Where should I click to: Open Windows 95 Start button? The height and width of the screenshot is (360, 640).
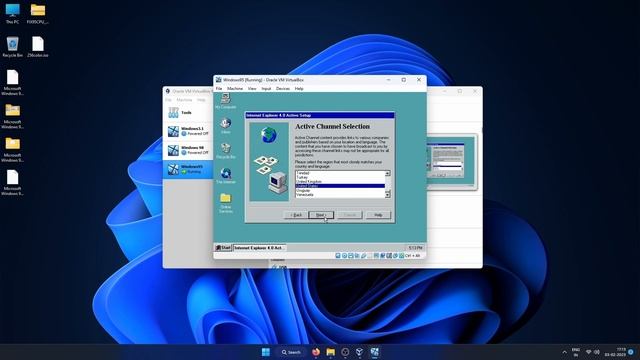(223, 248)
